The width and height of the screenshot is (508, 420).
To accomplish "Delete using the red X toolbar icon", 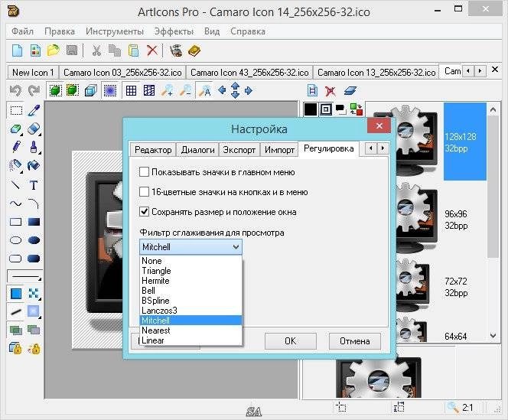I will click(x=152, y=50).
